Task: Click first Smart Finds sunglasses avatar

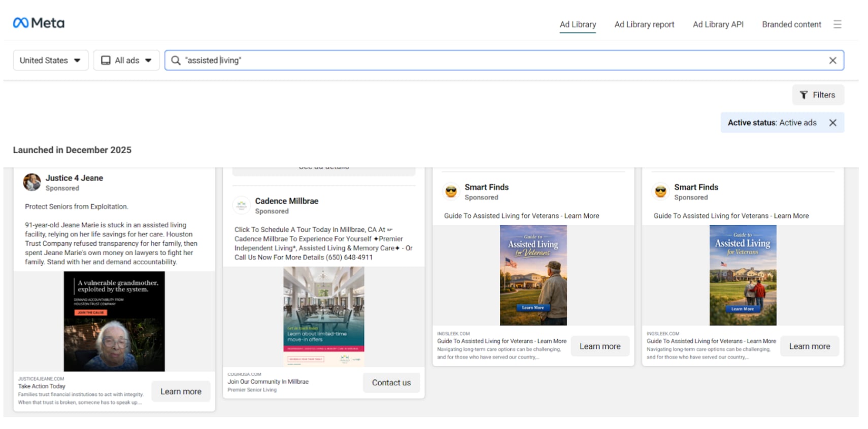Action: 451,192
